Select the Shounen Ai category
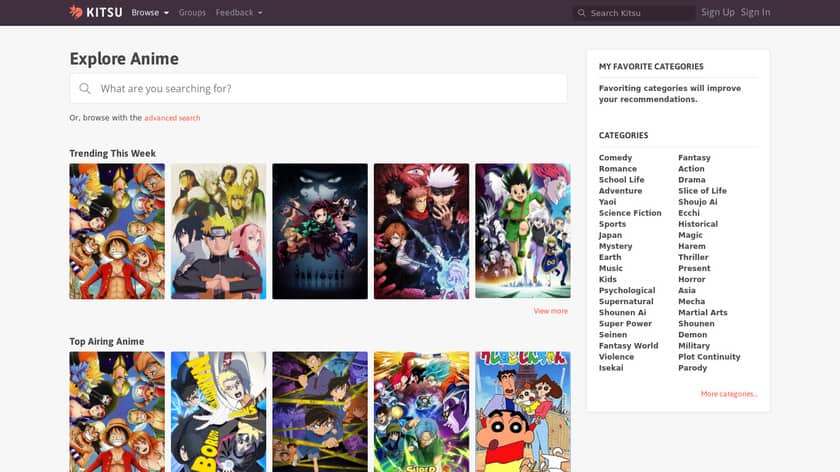The width and height of the screenshot is (840, 472). tap(622, 313)
